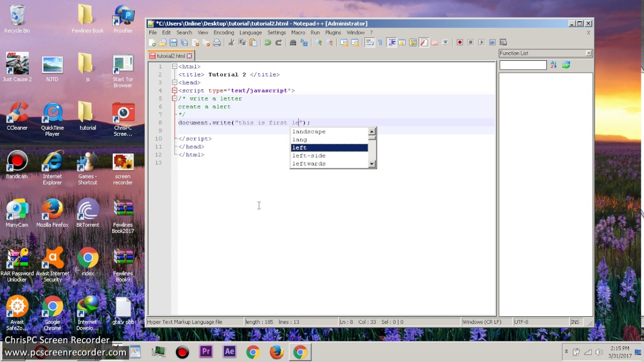The width and height of the screenshot is (644, 362).
Task: Start macro recording with red dot icon
Action: pos(459,43)
